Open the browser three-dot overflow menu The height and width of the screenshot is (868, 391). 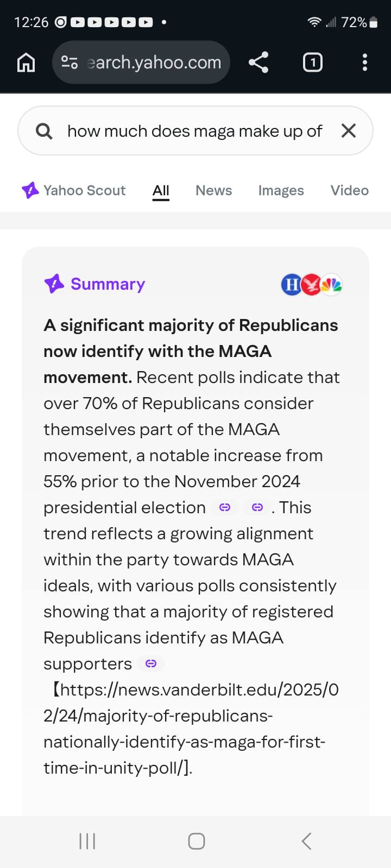365,62
